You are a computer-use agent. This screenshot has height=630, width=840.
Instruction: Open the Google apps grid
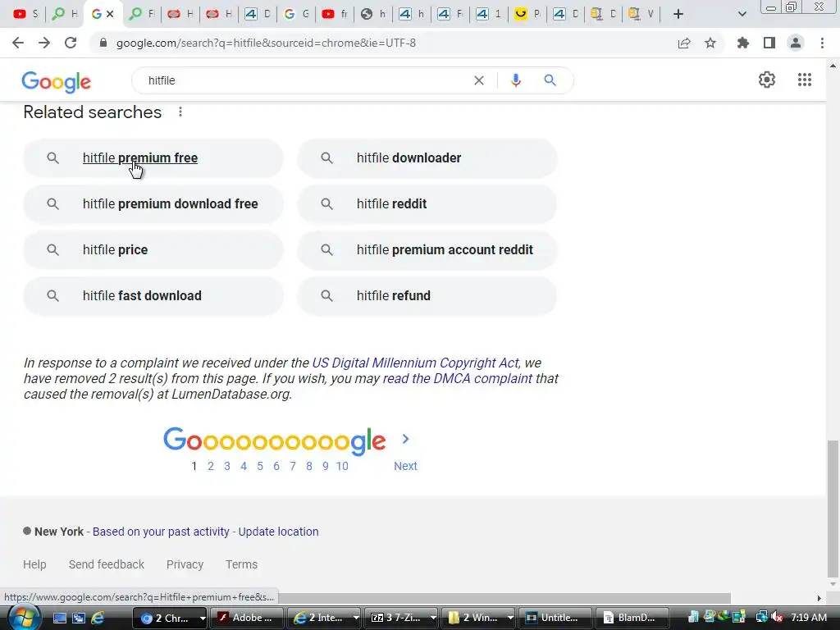(805, 80)
